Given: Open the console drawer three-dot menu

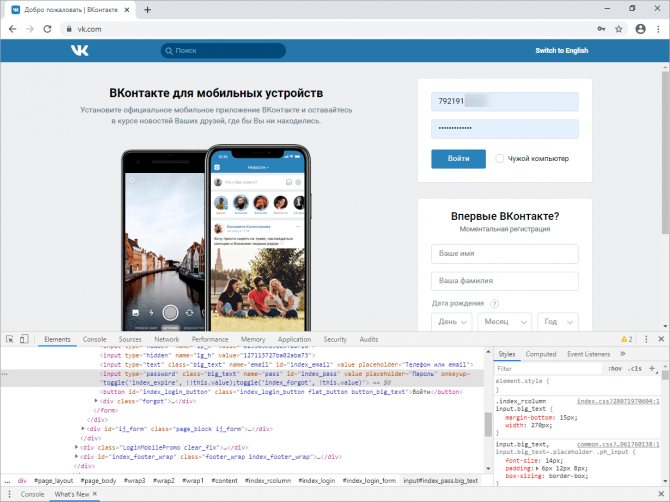Looking at the screenshot, I should [x=9, y=494].
